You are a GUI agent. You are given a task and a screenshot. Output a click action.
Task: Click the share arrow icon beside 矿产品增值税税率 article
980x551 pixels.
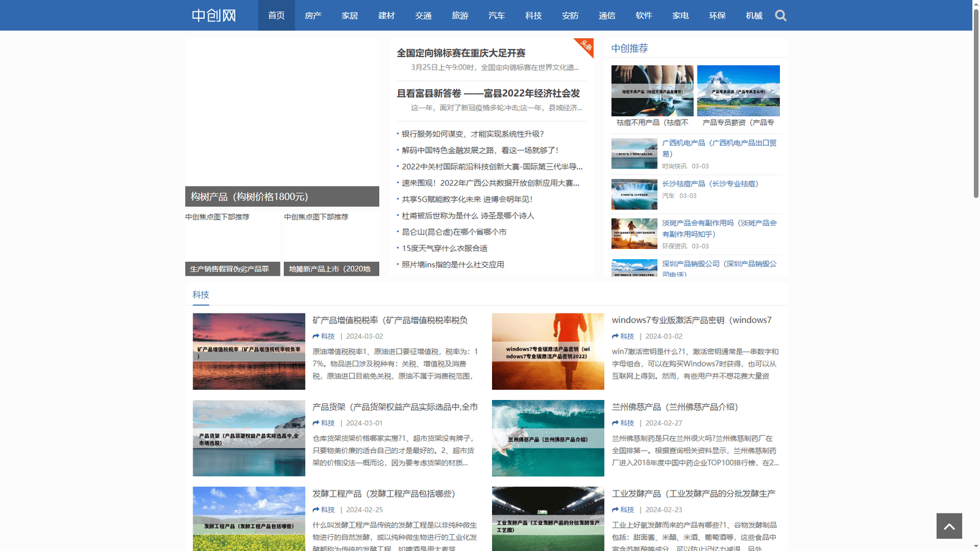click(x=316, y=336)
